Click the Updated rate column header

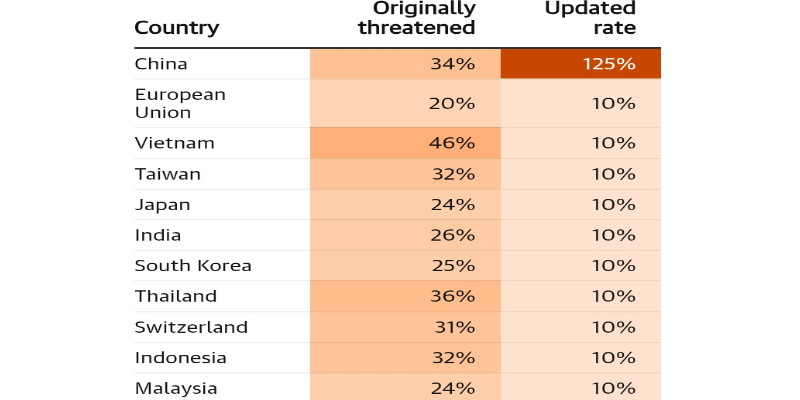589,19
